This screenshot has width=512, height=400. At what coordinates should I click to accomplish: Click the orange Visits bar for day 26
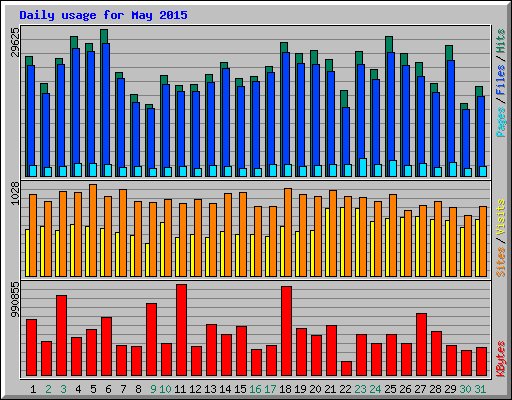coord(408,243)
